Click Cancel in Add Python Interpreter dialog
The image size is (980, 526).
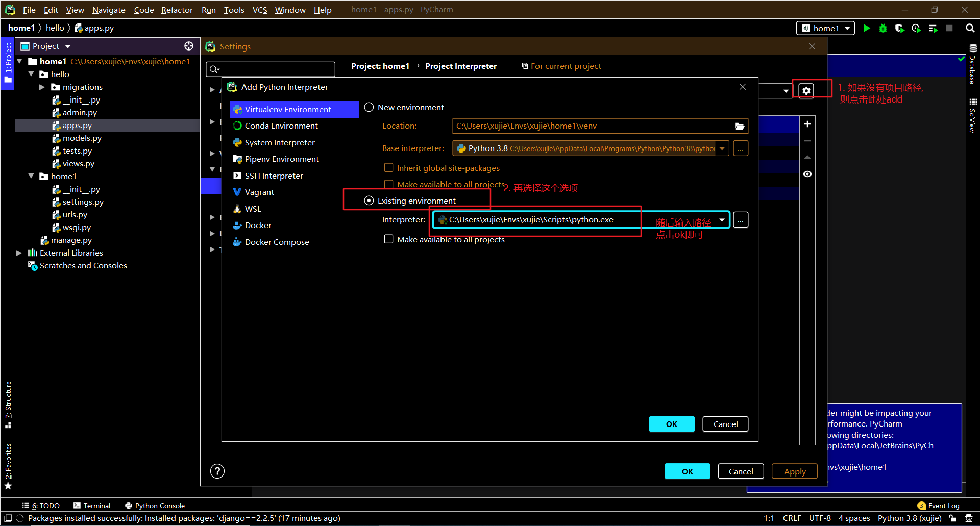(725, 424)
